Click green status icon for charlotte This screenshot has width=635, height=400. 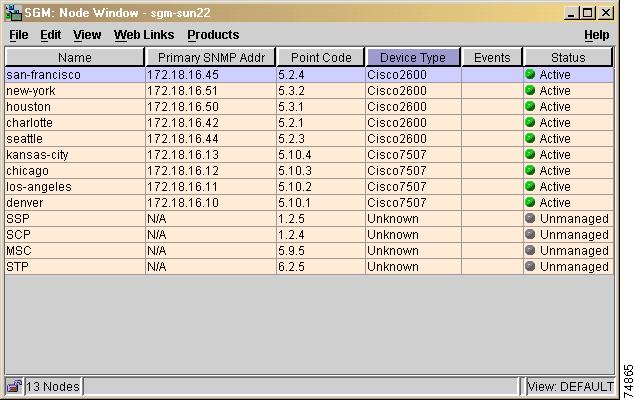click(x=530, y=122)
